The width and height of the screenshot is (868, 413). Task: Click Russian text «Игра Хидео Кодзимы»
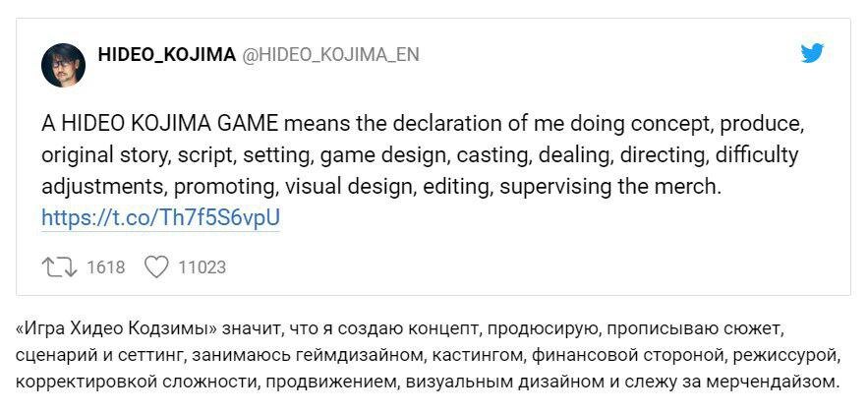pos(116,330)
